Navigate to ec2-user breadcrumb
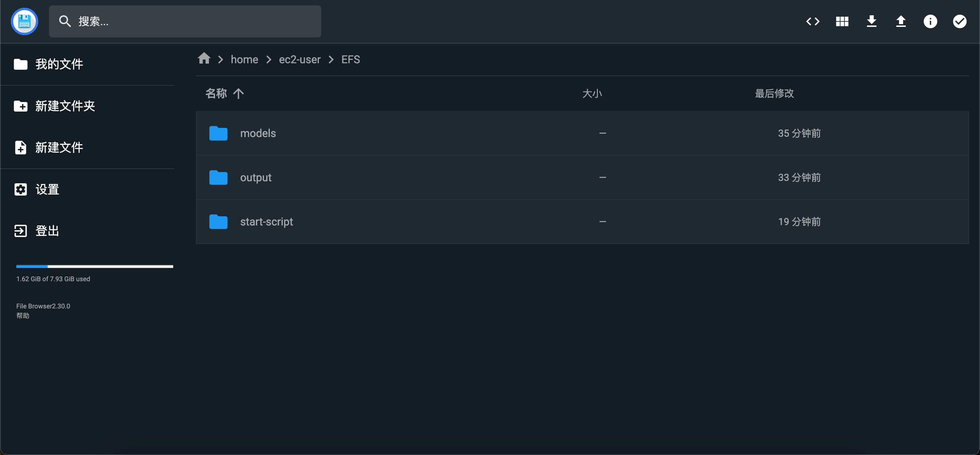Image resolution: width=980 pixels, height=455 pixels. [x=299, y=59]
